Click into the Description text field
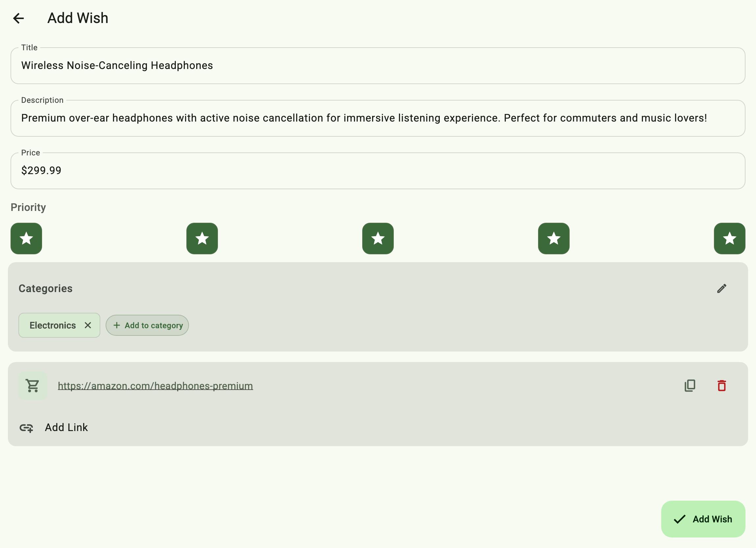This screenshot has width=756, height=548. pos(378,118)
